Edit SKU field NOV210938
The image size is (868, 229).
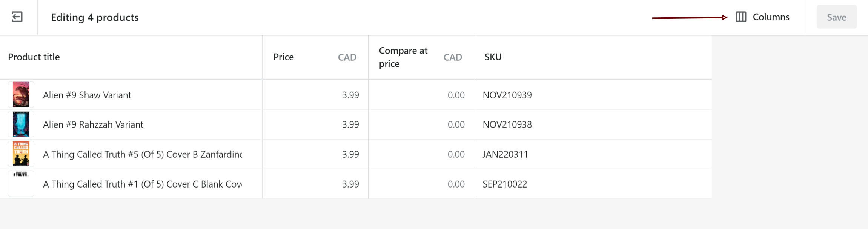[x=593, y=124]
